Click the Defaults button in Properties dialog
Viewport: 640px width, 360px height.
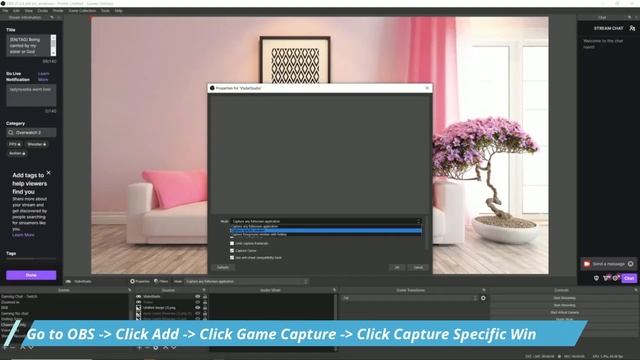tap(223, 267)
